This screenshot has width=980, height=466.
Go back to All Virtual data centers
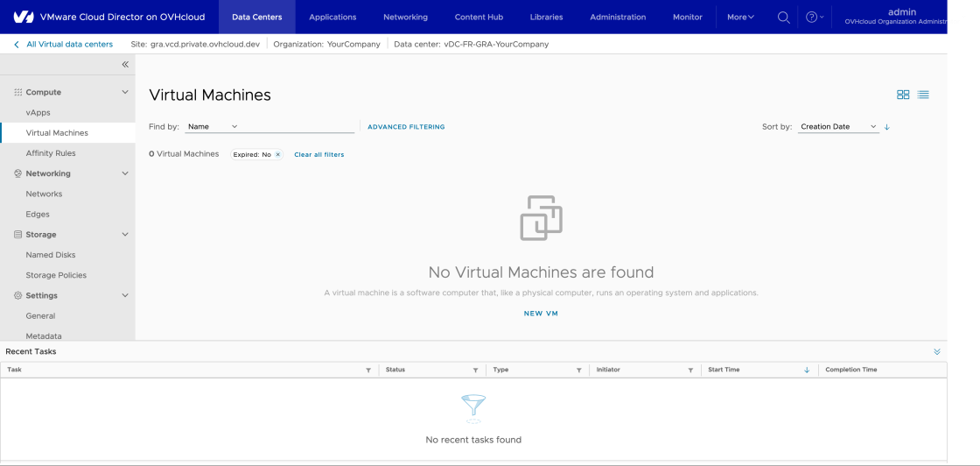point(69,45)
